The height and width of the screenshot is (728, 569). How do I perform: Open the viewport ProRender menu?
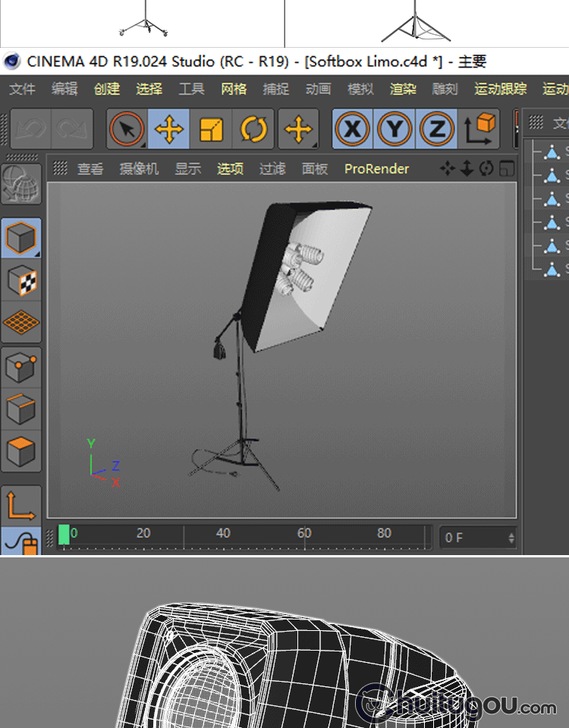click(x=376, y=169)
